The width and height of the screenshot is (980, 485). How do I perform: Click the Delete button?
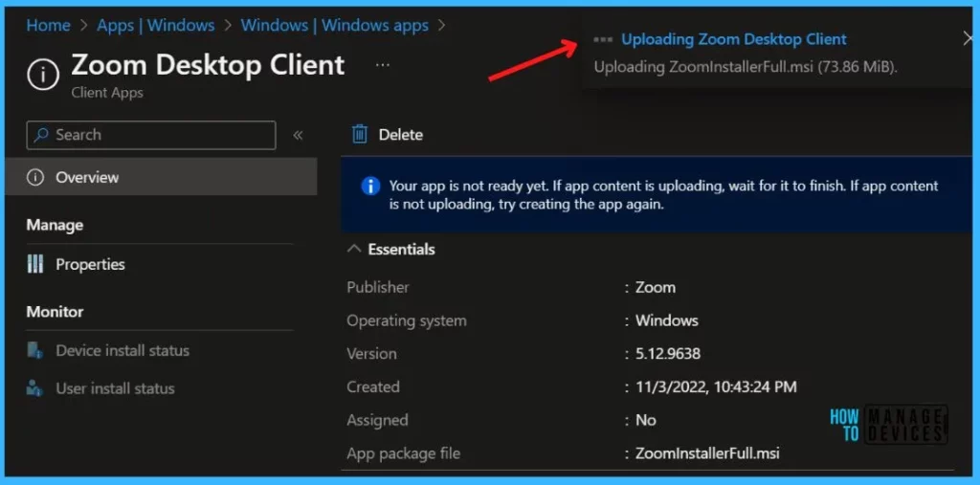click(x=388, y=134)
